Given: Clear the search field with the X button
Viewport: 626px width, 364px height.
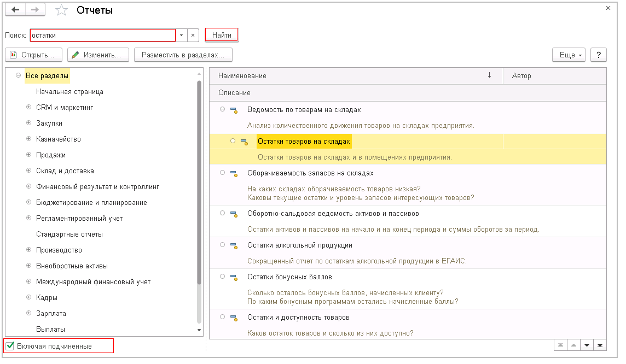Looking at the screenshot, I should (x=193, y=36).
